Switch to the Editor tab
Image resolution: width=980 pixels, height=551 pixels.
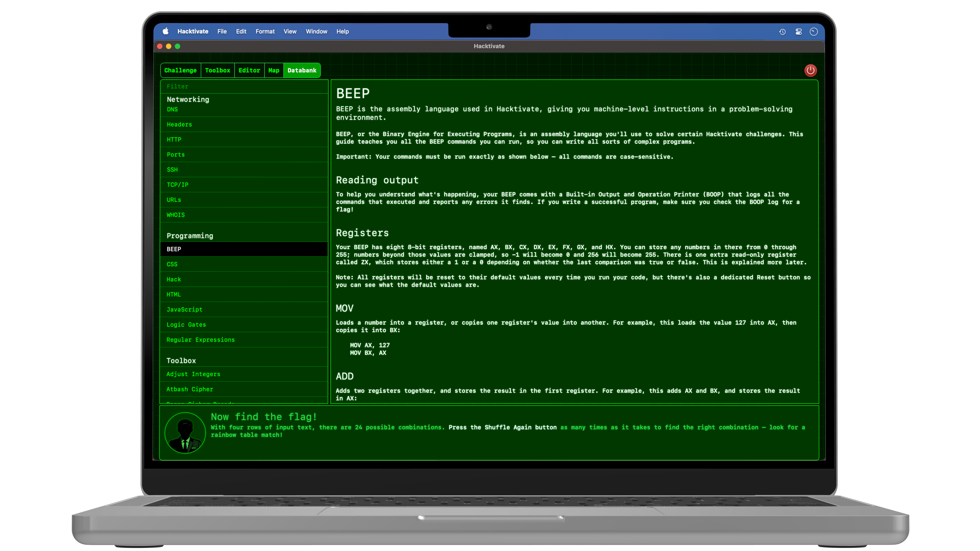tap(249, 70)
